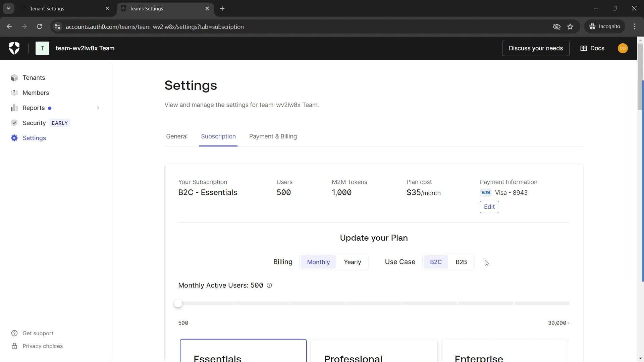View site information icon in address bar
The height and width of the screenshot is (362, 644).
[x=57, y=26]
